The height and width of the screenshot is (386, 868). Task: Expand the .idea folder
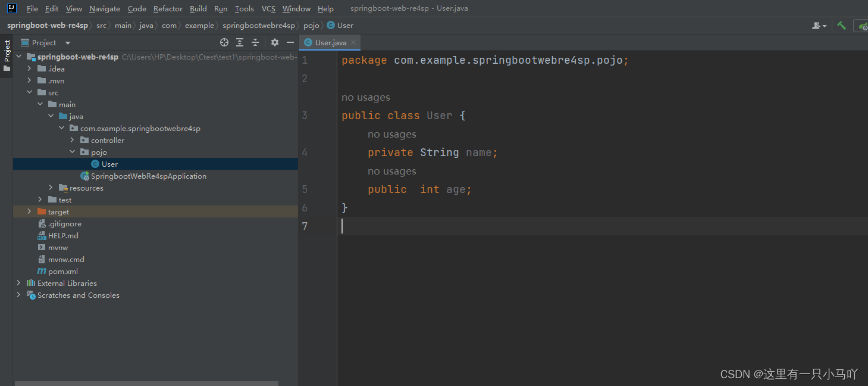[29, 69]
